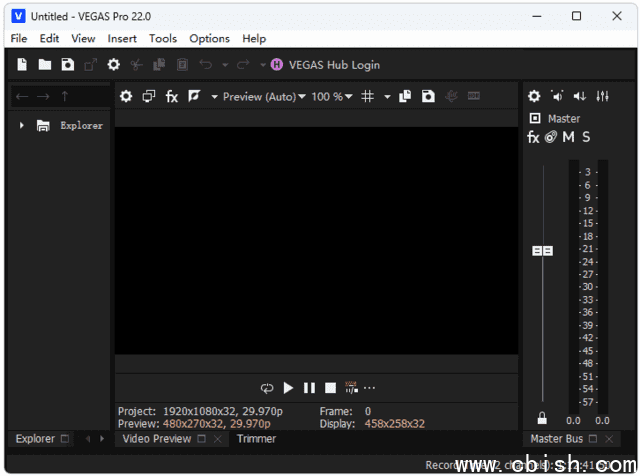Click the Open project folder icon
Image resolution: width=640 pixels, height=476 pixels.
(45, 65)
